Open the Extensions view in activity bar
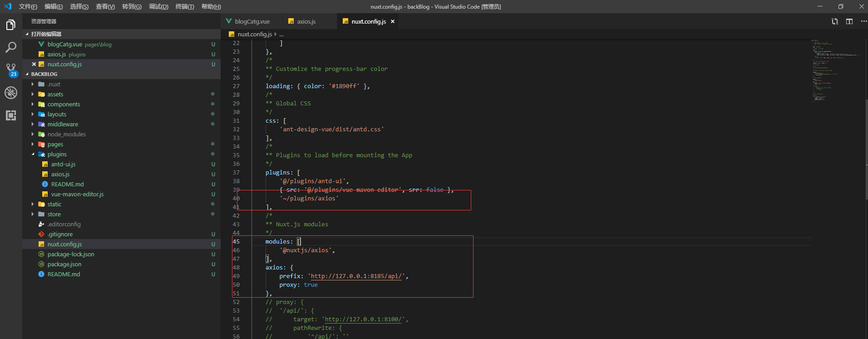This screenshot has width=868, height=339. [11, 115]
